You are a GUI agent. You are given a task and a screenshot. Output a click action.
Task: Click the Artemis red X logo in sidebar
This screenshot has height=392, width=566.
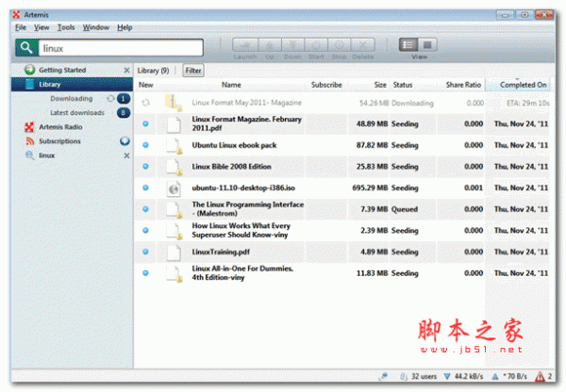29,127
